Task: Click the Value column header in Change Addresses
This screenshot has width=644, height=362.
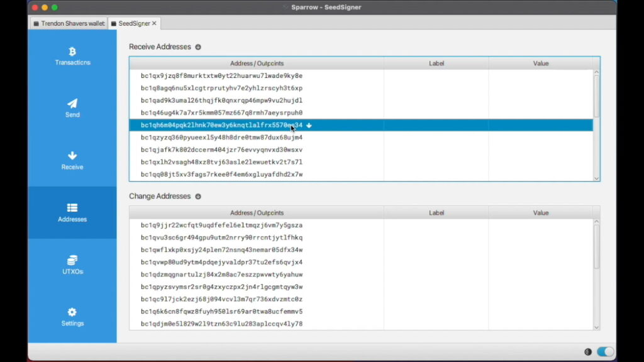Action: (541, 212)
